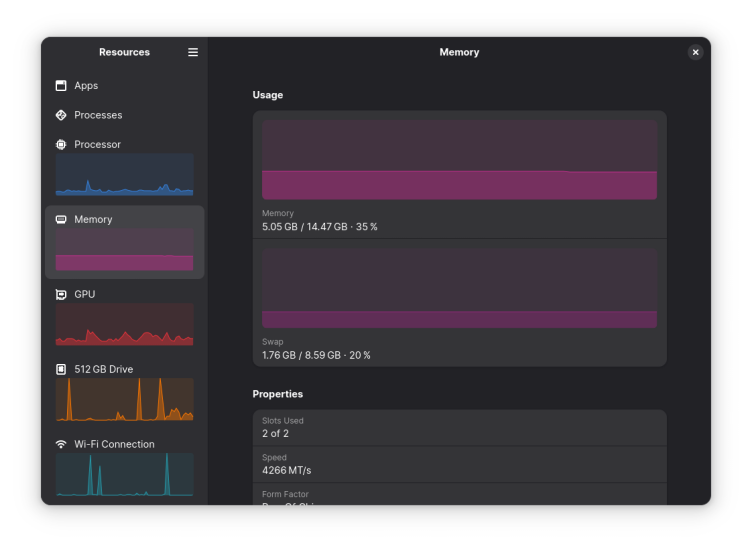This screenshot has width=752, height=550.
Task: Open the Processes page
Action: 98,115
